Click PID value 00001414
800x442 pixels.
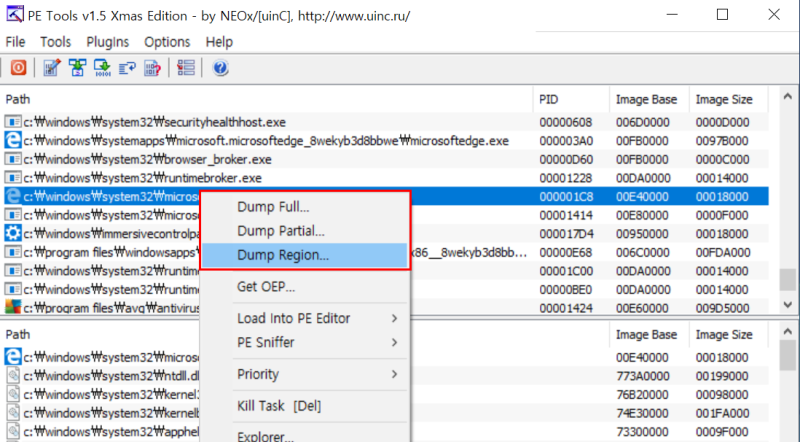[566, 215]
